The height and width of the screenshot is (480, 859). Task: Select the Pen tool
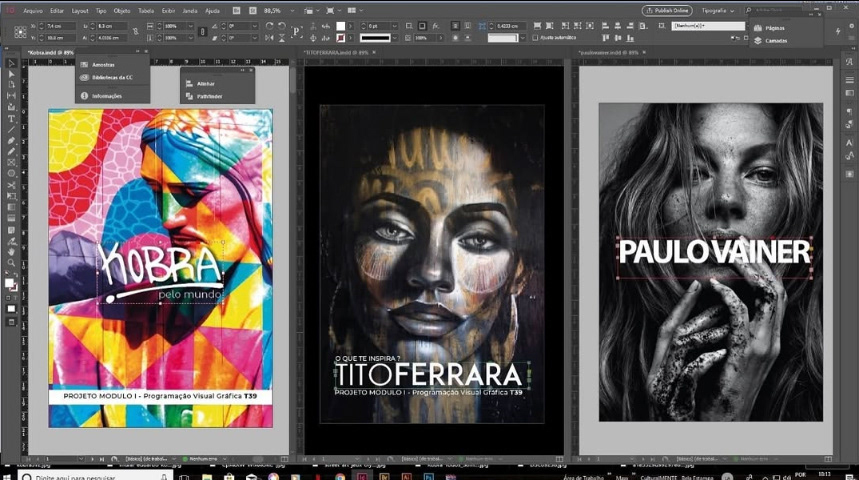(11, 141)
